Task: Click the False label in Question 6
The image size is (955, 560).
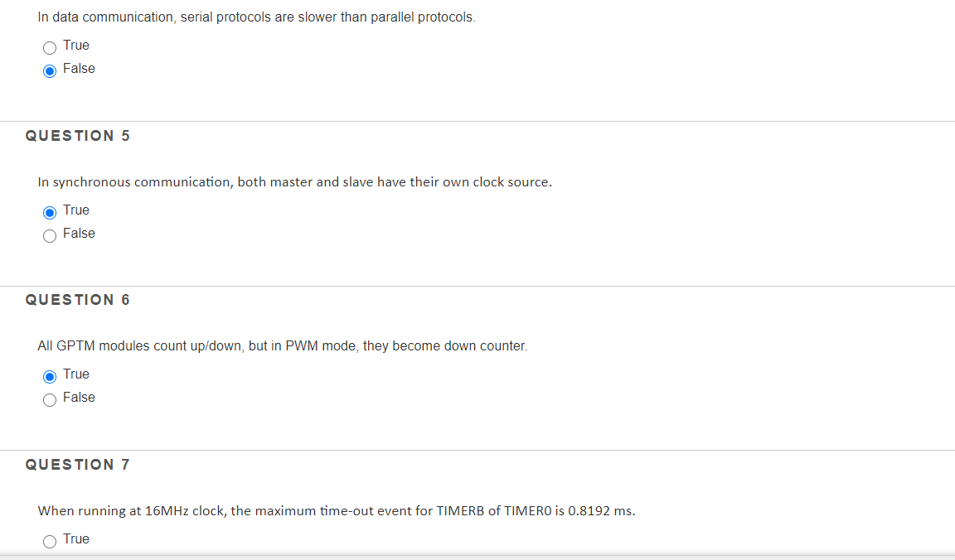Action: pos(79,398)
